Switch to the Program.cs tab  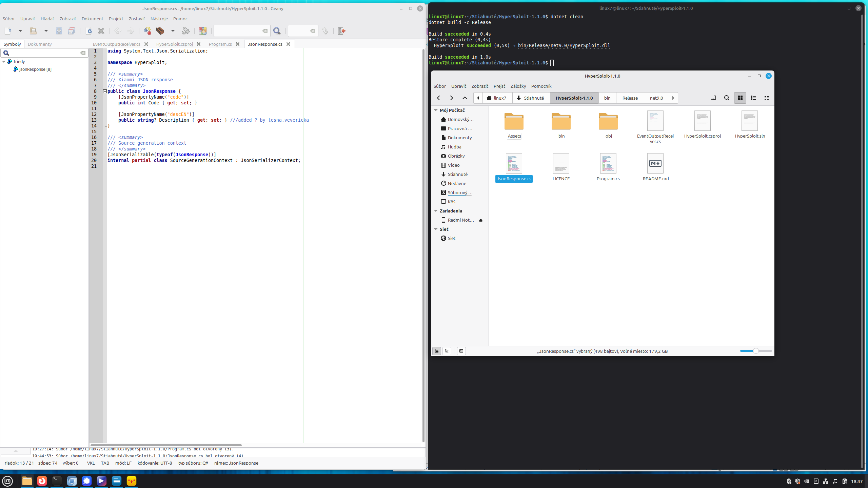point(220,44)
